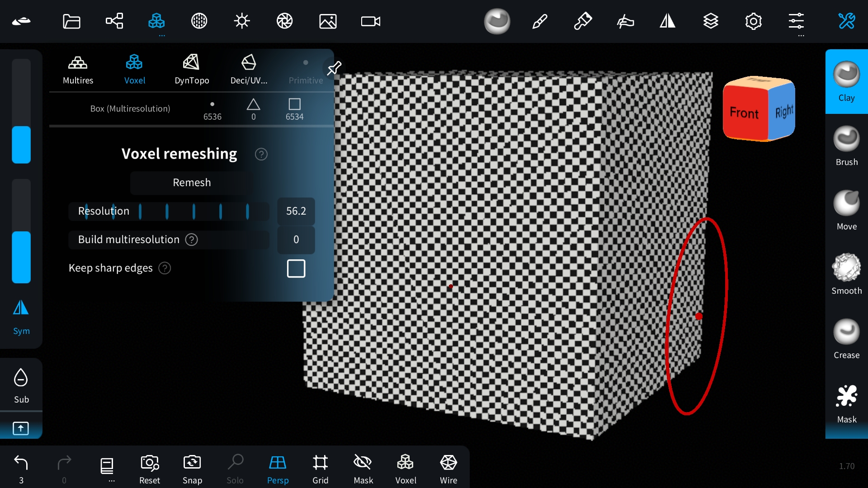Image resolution: width=868 pixels, height=488 pixels.
Task: Switch to the Voxel tab
Action: coord(135,70)
